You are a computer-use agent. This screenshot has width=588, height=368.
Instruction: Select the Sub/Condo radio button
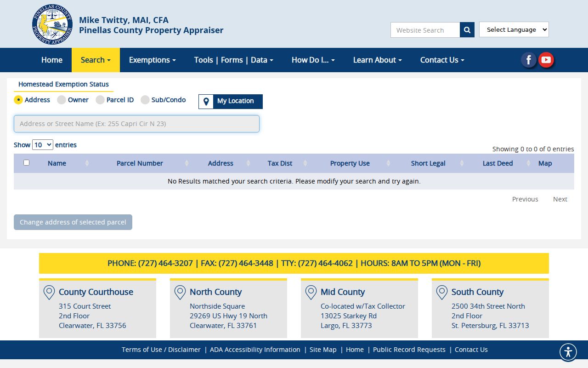(145, 100)
